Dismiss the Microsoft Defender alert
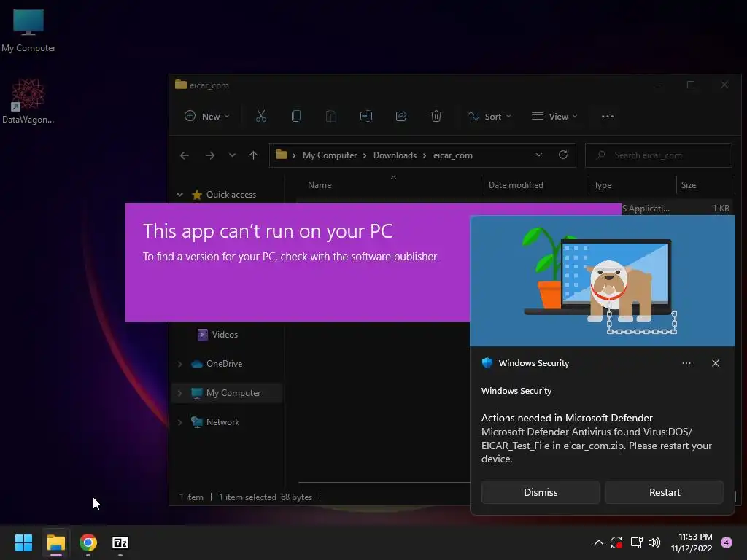 tap(541, 492)
